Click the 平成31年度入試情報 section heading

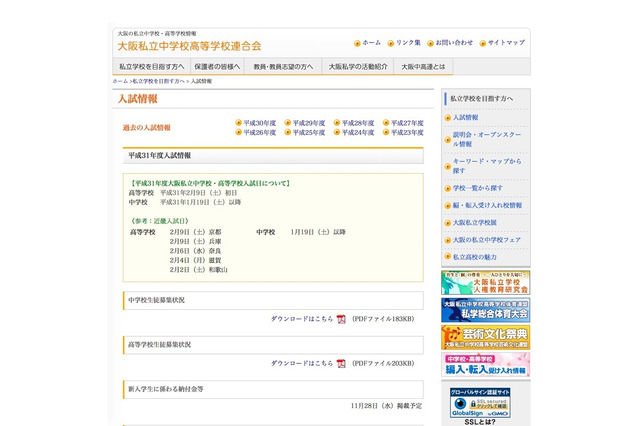pyautogui.click(x=273, y=155)
